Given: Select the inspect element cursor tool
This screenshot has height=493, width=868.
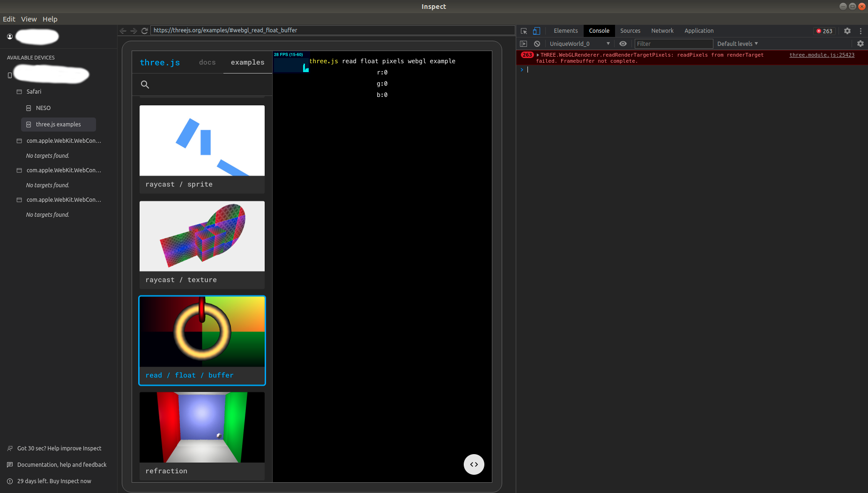Looking at the screenshot, I should click(x=524, y=31).
